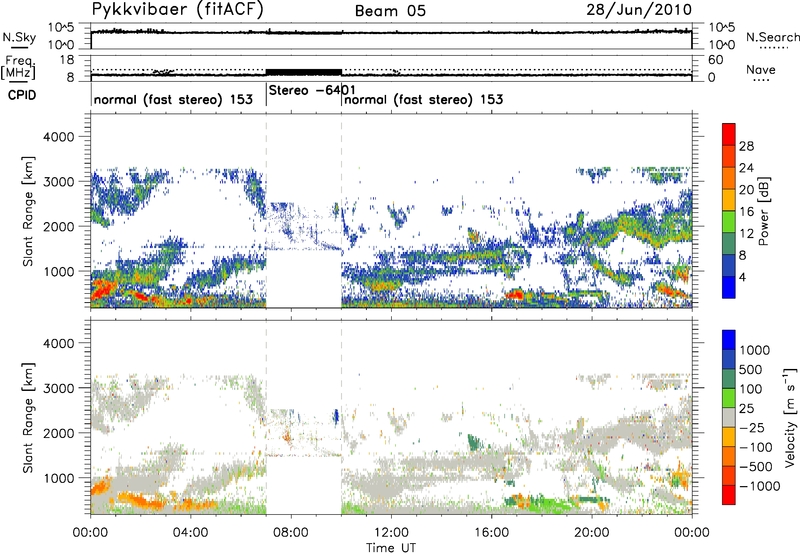Click the orange 20–24 dB Power colorbar segment
800x554 pixels.
pos(729,178)
